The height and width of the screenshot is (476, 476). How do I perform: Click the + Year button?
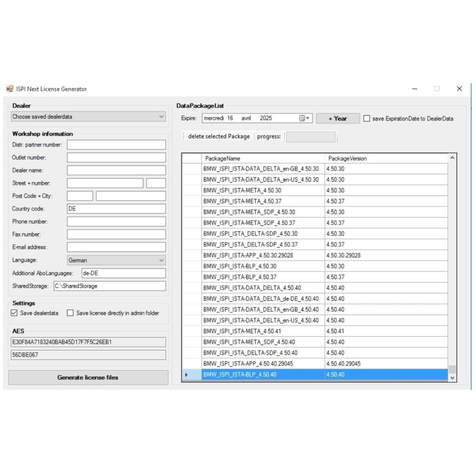click(x=337, y=118)
